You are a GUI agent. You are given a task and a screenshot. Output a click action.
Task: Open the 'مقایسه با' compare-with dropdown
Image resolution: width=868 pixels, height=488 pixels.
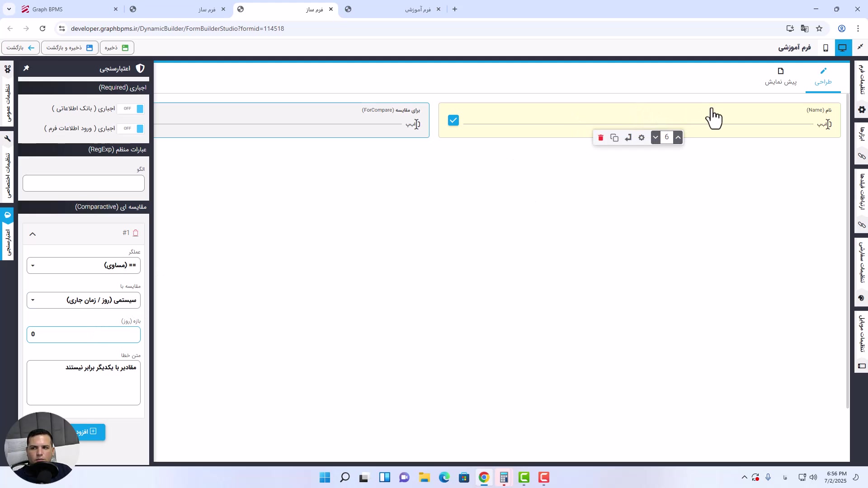pyautogui.click(x=84, y=300)
